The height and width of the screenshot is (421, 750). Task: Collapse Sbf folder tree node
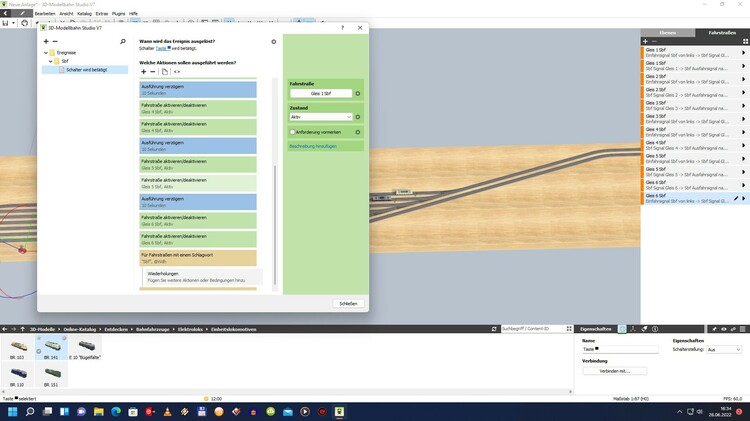click(x=51, y=61)
